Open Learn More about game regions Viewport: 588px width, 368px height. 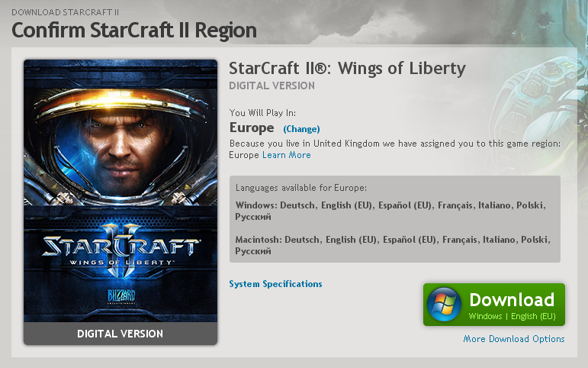click(x=287, y=155)
